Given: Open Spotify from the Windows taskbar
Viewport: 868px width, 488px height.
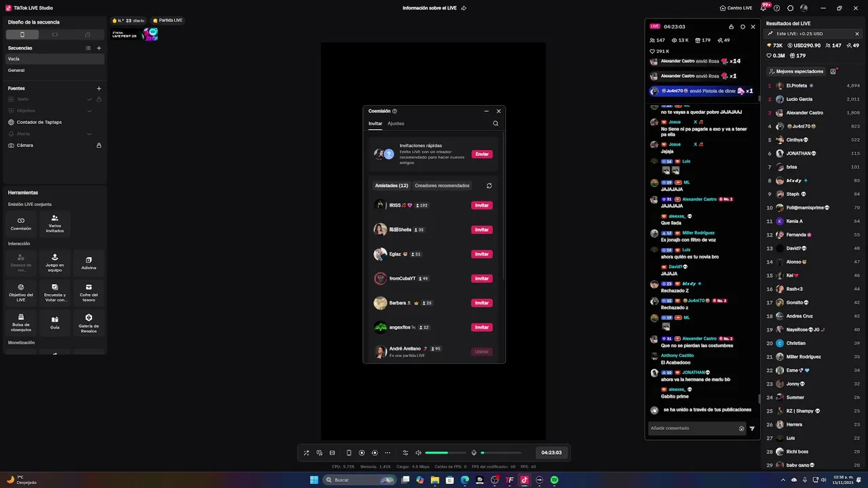Looking at the screenshot, I should point(554,480).
